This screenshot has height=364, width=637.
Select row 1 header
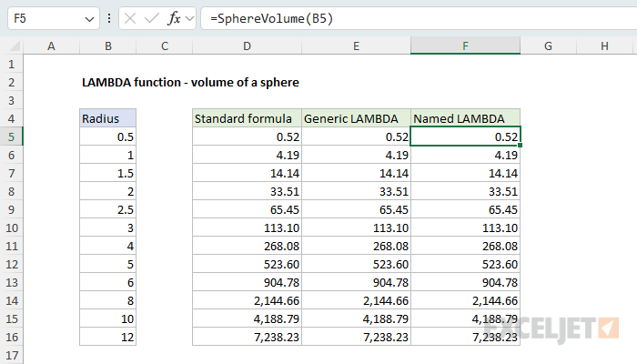tap(11, 65)
